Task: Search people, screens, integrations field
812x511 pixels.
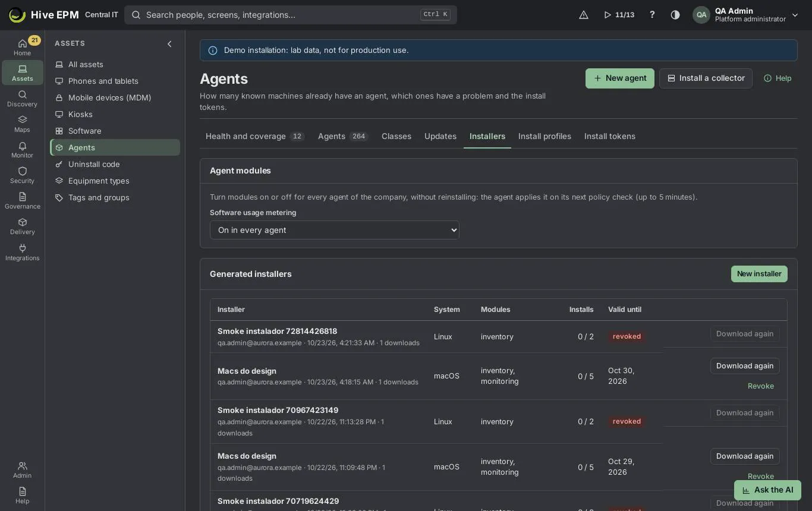Action: pyautogui.click(x=291, y=15)
